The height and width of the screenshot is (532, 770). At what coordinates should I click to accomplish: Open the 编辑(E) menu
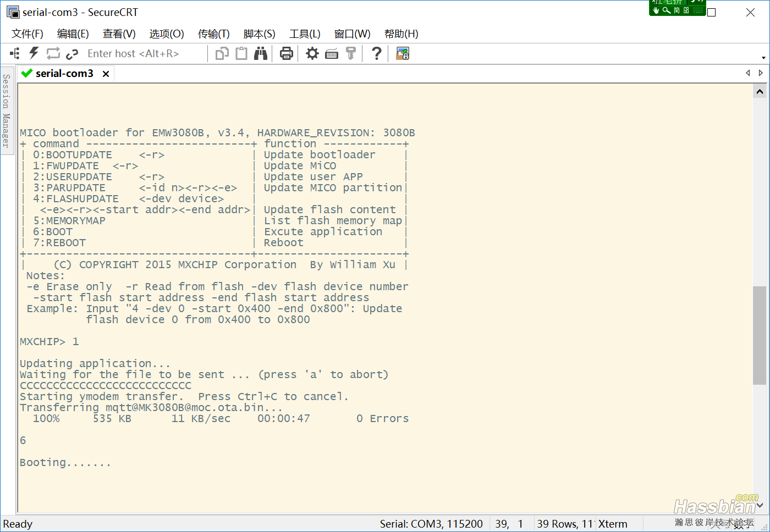point(73,34)
